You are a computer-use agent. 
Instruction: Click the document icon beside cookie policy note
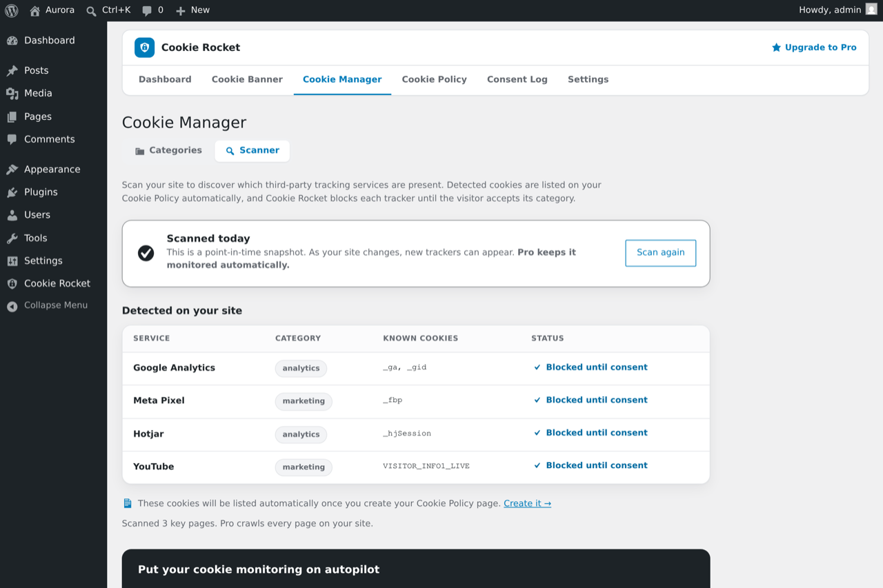(x=127, y=503)
